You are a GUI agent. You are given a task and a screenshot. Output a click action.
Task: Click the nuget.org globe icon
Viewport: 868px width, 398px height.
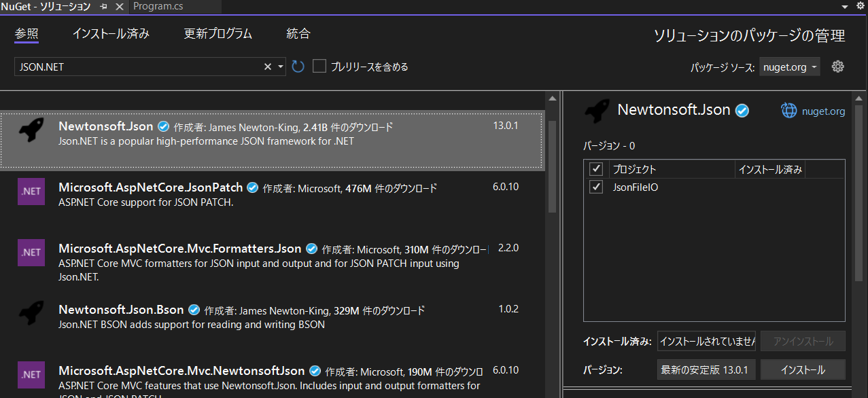788,110
